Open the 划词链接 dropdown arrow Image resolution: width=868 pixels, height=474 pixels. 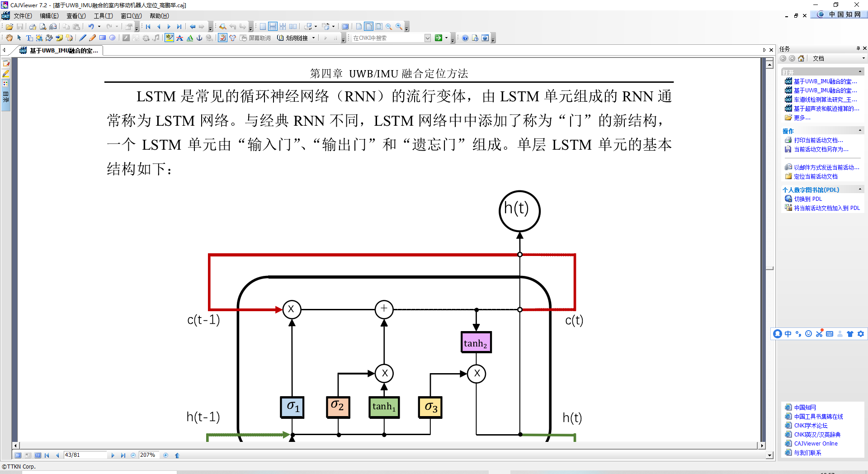(x=313, y=38)
